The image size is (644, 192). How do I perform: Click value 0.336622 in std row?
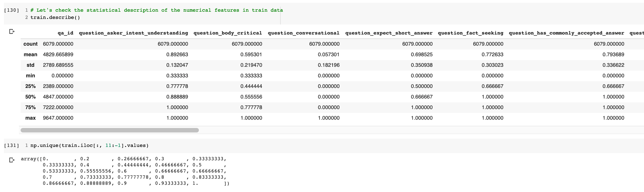tap(613, 65)
